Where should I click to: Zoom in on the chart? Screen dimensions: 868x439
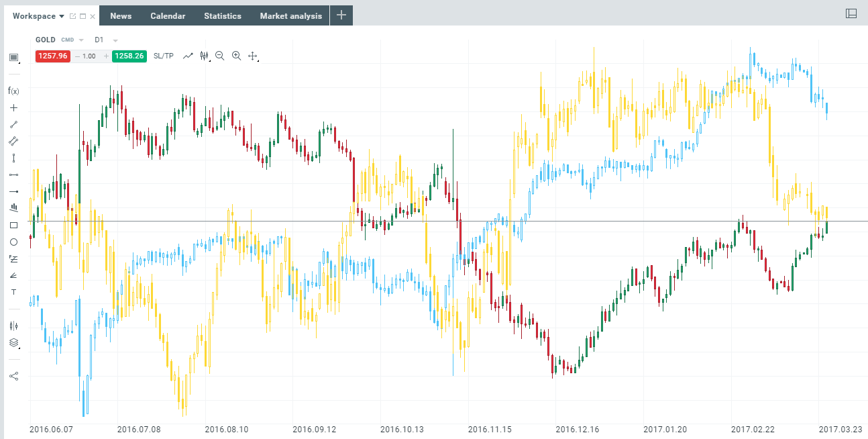236,56
